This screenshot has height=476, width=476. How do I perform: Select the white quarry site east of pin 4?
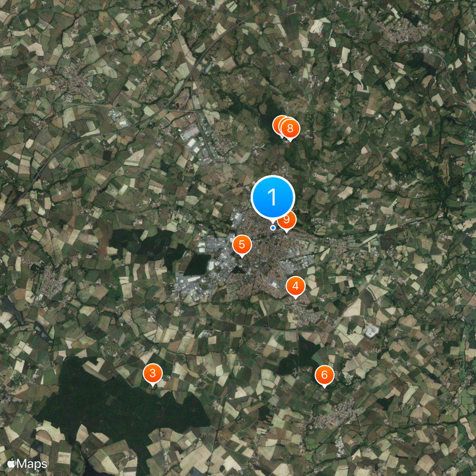click(x=371, y=331)
